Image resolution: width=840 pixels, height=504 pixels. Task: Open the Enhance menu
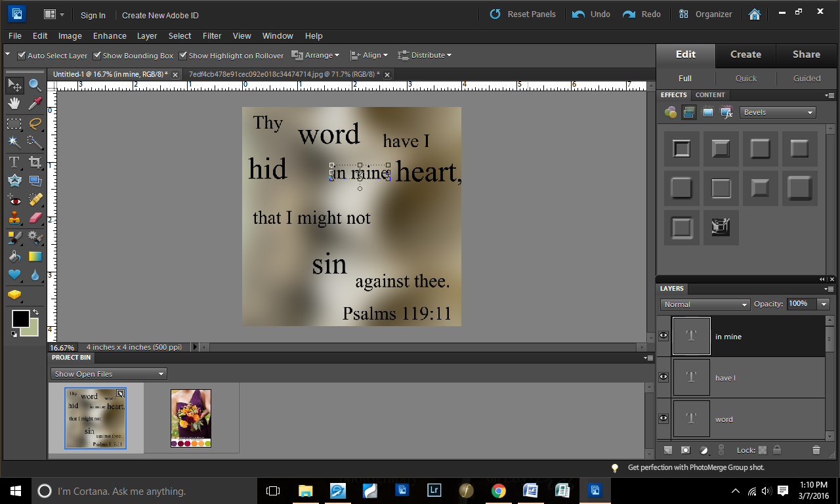click(110, 36)
